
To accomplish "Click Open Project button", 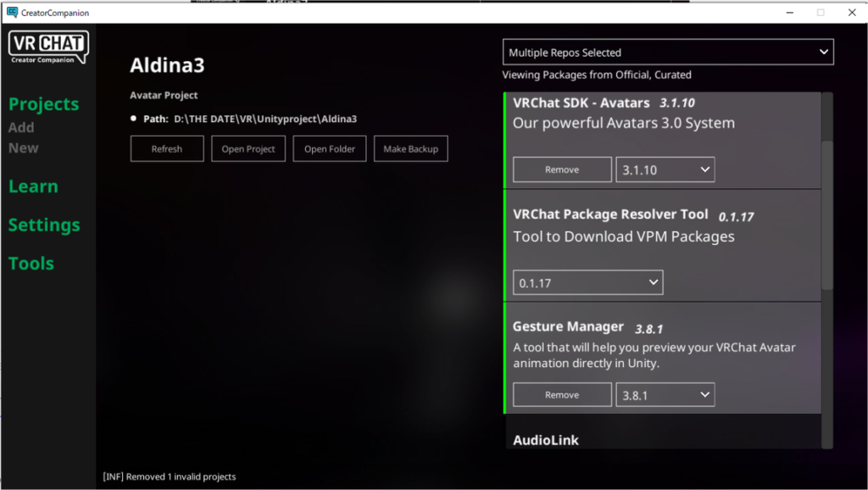I will pos(248,149).
